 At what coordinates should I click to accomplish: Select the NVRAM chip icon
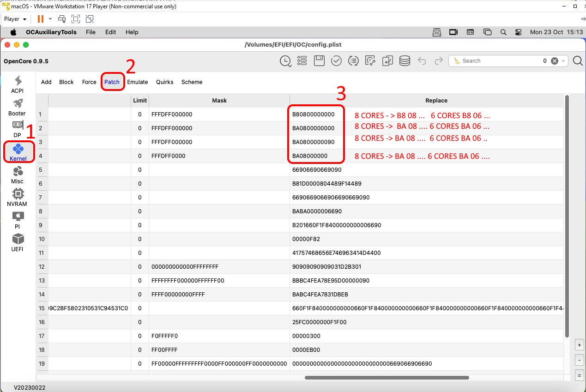click(x=17, y=197)
